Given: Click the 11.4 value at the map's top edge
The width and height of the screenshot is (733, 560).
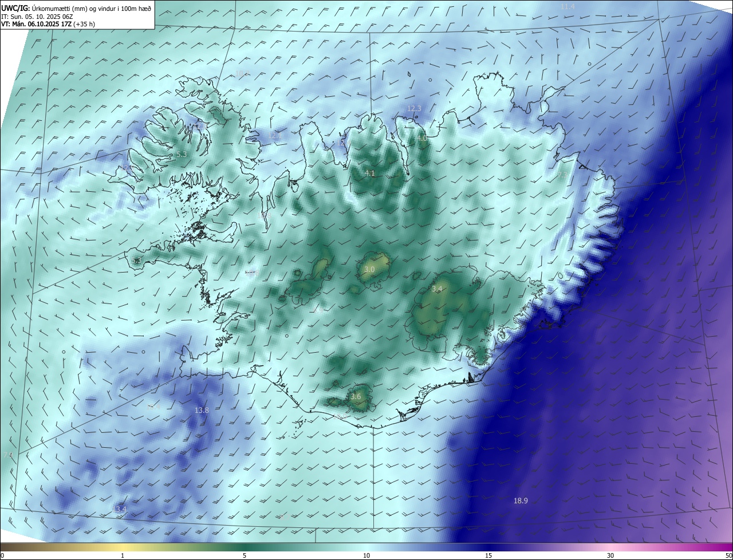Looking at the screenshot, I should coord(567,6).
